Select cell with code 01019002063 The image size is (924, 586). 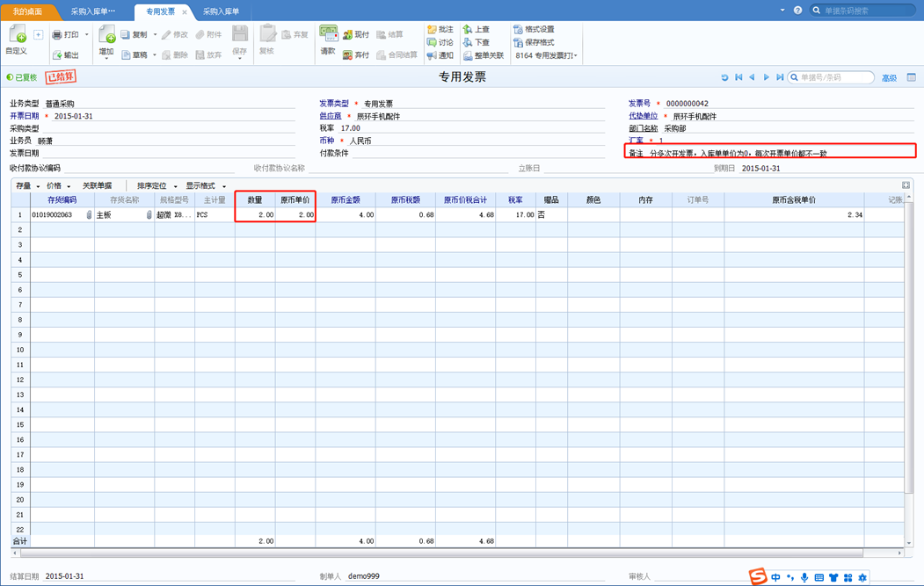pos(62,215)
